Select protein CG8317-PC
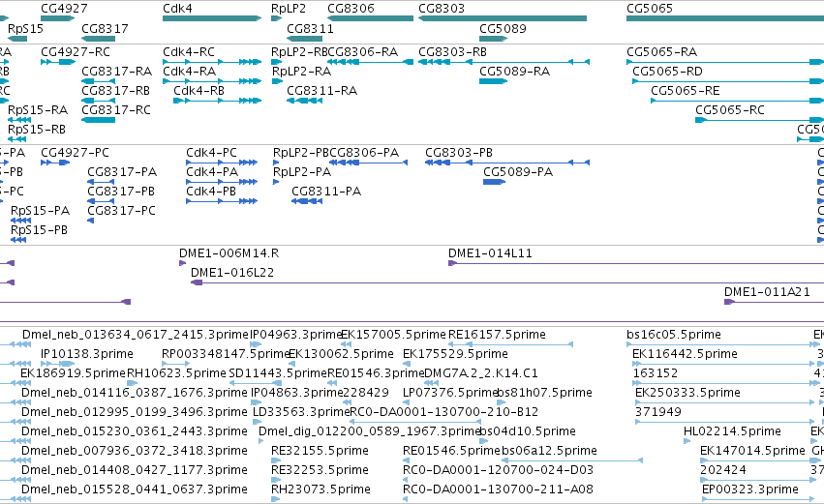The height and width of the screenshot is (504, 824). coord(121,211)
